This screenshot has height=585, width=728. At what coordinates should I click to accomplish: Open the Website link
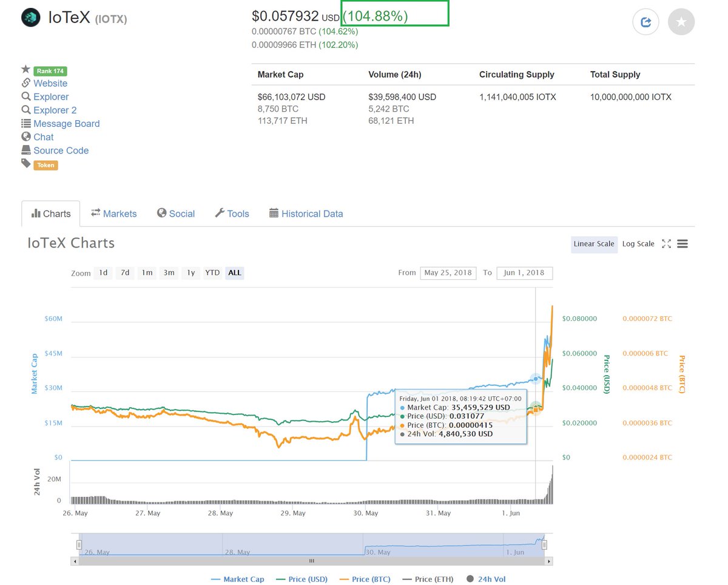[x=50, y=83]
